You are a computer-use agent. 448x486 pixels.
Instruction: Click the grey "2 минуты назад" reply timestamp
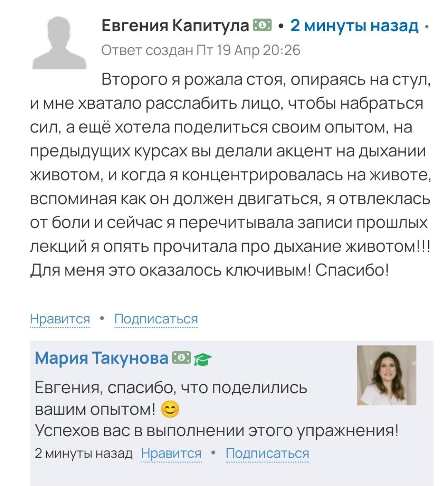point(84,453)
